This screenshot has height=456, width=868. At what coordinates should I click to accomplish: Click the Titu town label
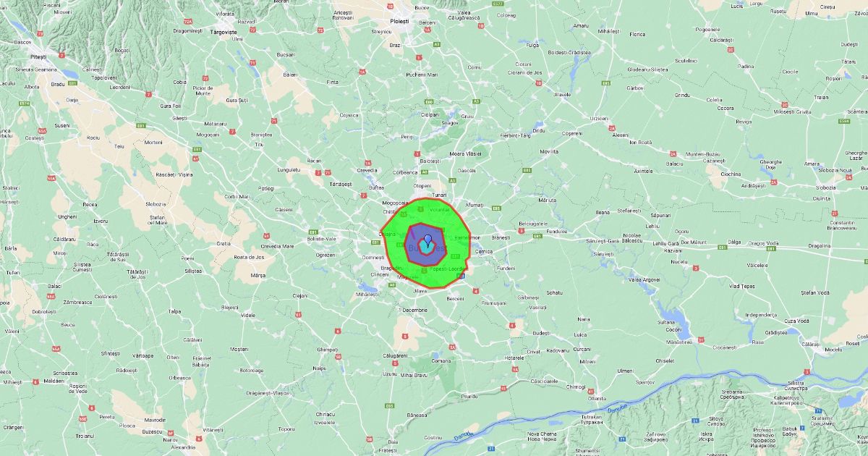[259, 144]
